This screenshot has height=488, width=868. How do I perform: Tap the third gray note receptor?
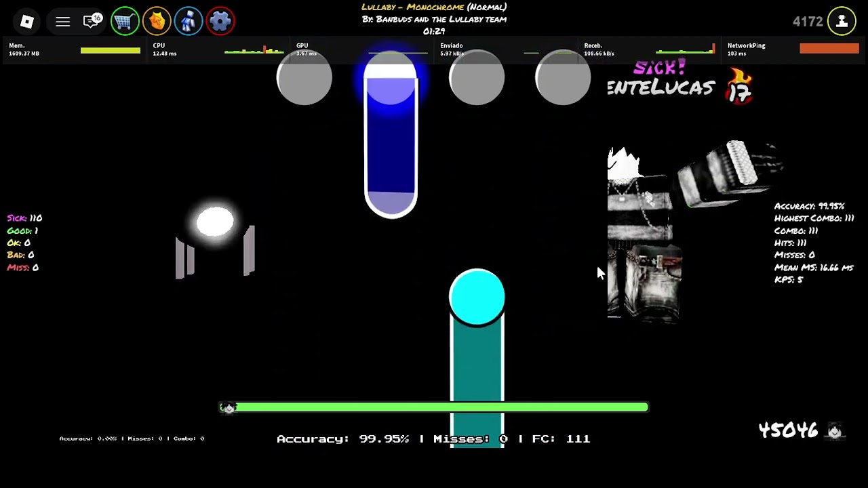[x=477, y=78]
